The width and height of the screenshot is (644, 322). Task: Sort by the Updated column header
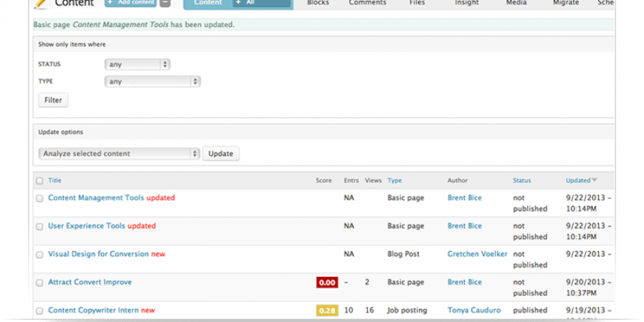pos(578,180)
